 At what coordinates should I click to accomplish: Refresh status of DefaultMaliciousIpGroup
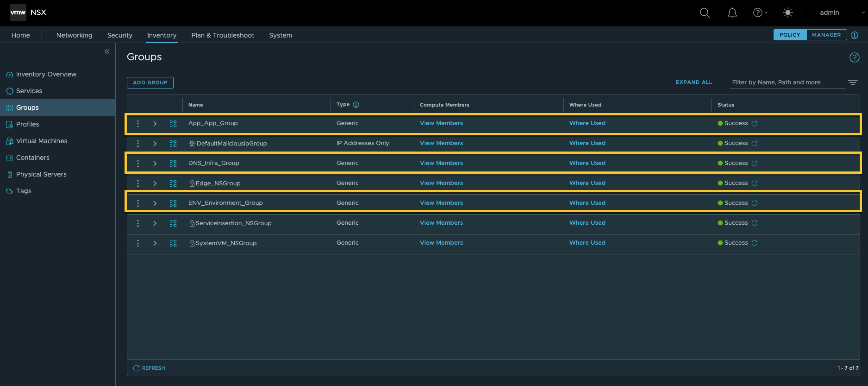pos(754,144)
